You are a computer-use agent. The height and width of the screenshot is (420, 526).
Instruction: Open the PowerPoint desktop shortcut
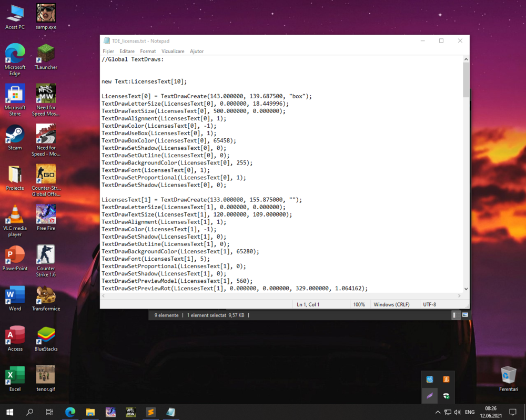15,258
